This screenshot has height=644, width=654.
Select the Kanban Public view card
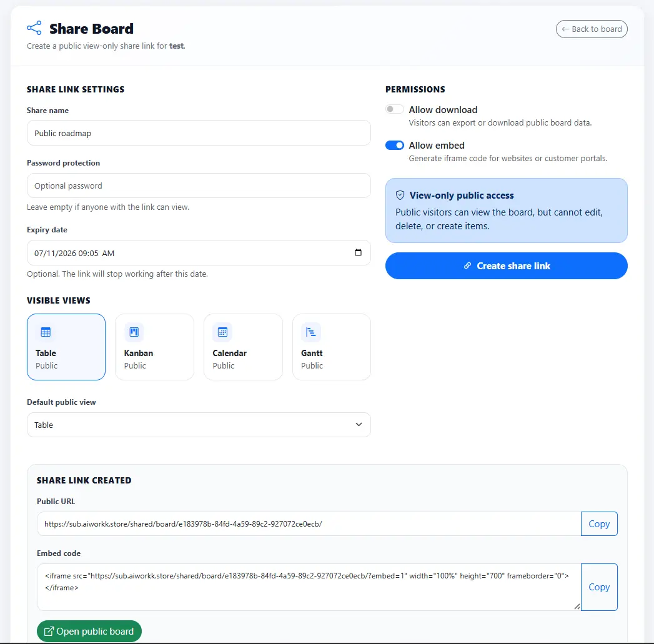pyautogui.click(x=155, y=347)
